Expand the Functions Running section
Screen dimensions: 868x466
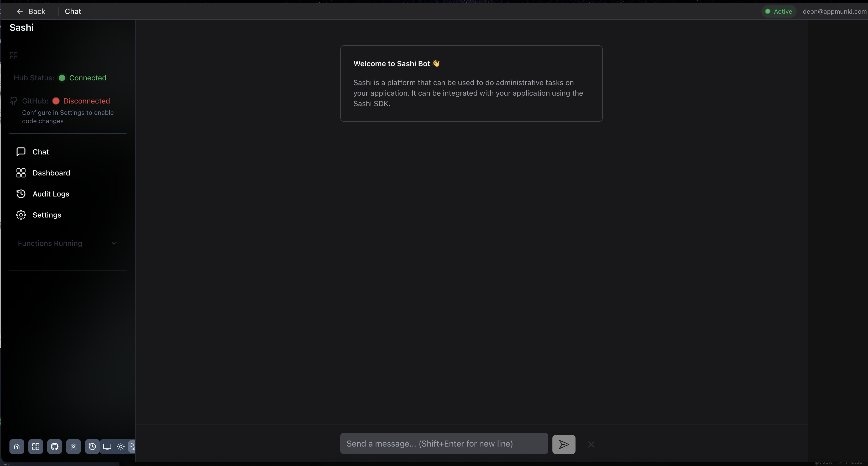pyautogui.click(x=50, y=243)
